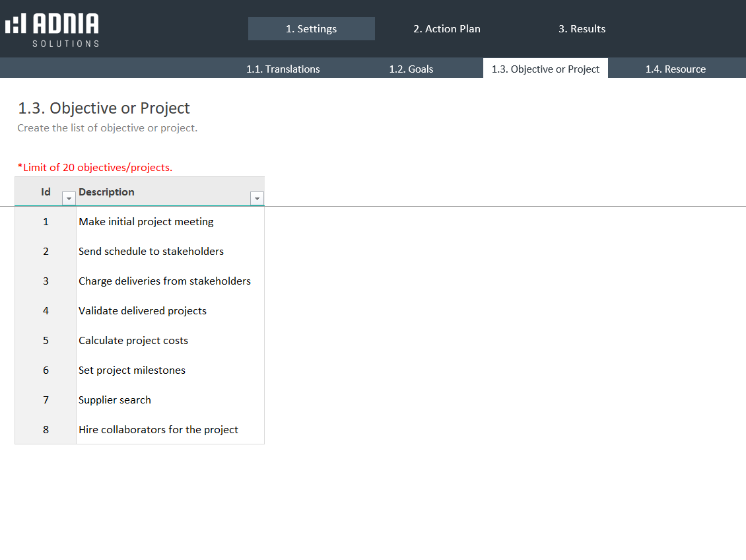Image resolution: width=746 pixels, height=560 pixels.
Task: Select 'Charge deliveries from stakeholders' description cell
Action: pyautogui.click(x=164, y=281)
